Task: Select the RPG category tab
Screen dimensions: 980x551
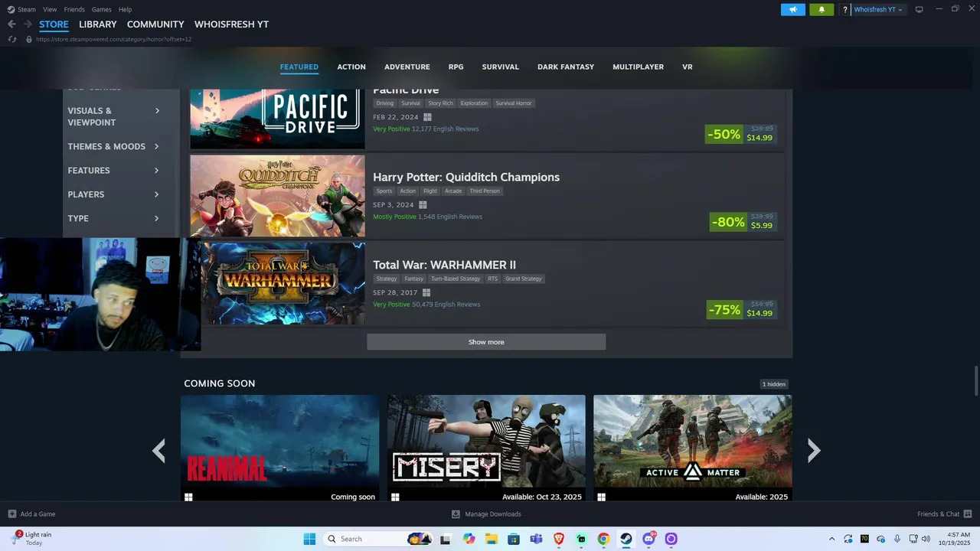Action: (x=456, y=67)
